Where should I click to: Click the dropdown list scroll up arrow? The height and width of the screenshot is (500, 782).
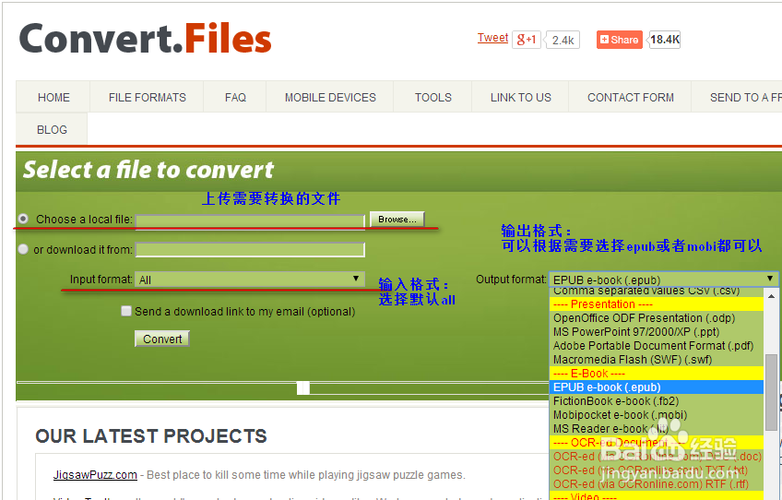click(771, 296)
